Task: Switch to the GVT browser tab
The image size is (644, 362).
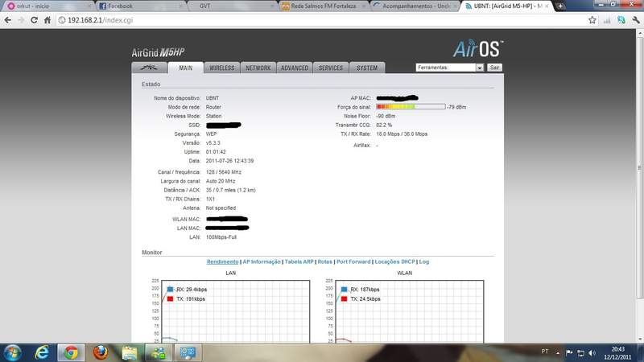Action: click(232, 6)
